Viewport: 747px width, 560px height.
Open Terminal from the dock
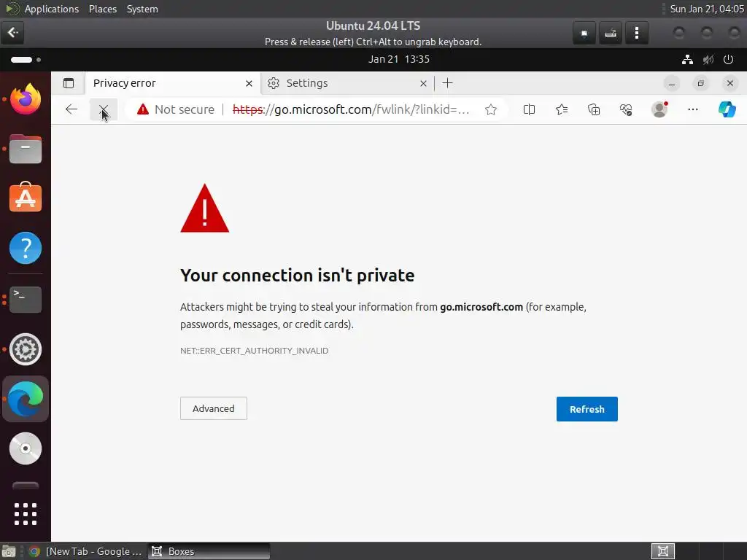(x=26, y=300)
